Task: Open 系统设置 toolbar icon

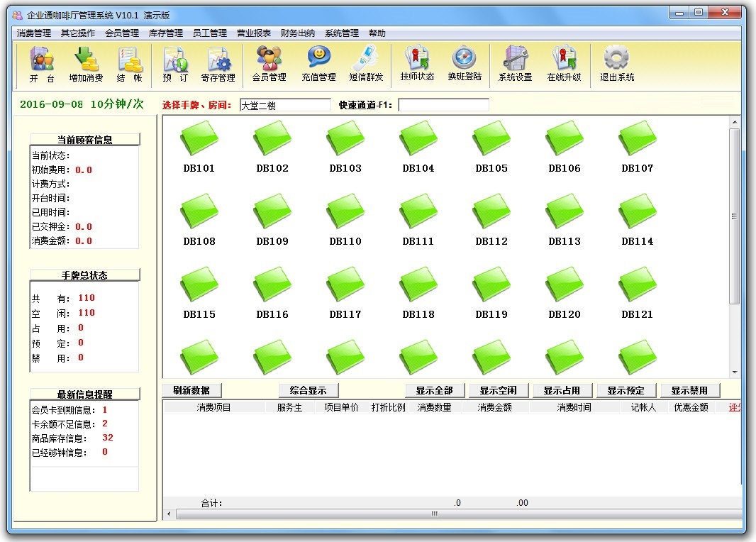Action: tap(515, 64)
